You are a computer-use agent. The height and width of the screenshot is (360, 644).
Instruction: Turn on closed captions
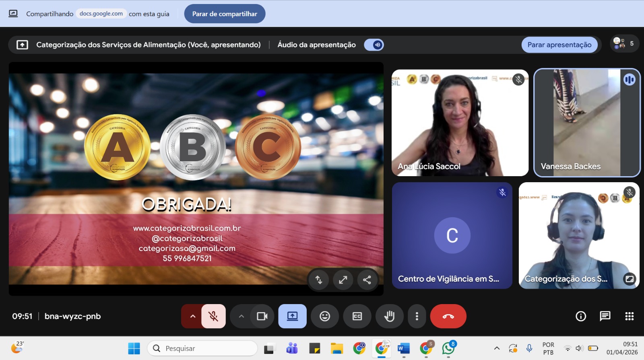357,316
